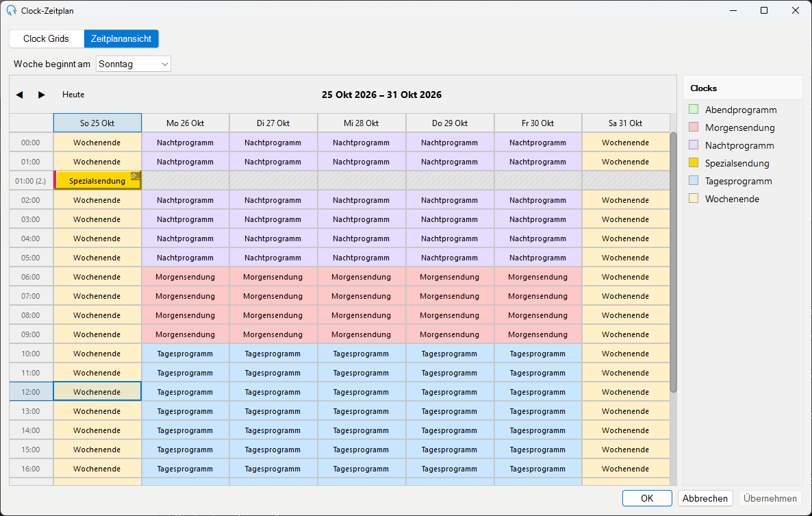Screen dimensions: 812x516
Task: Click the Heute button
Action: (x=73, y=95)
